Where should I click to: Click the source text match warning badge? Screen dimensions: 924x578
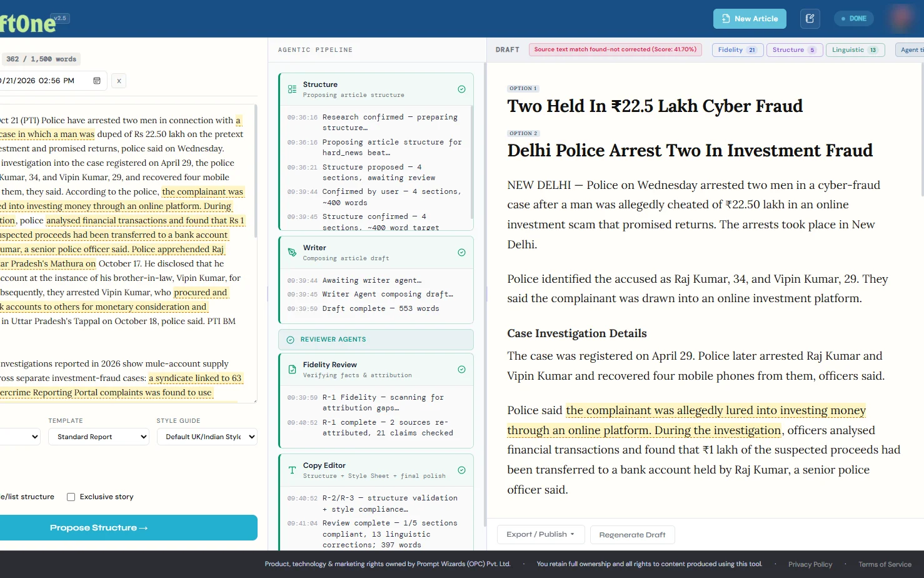[615, 50]
